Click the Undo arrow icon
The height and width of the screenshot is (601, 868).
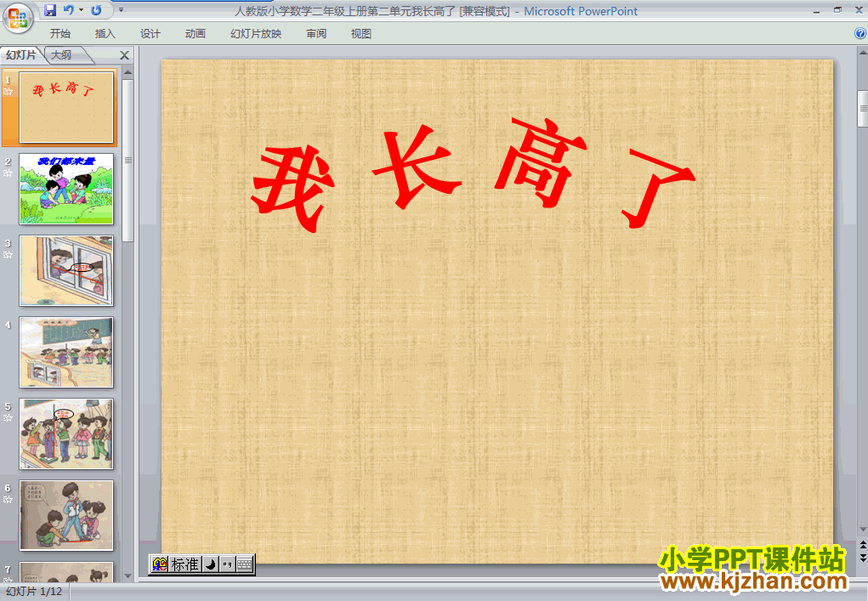[68, 10]
